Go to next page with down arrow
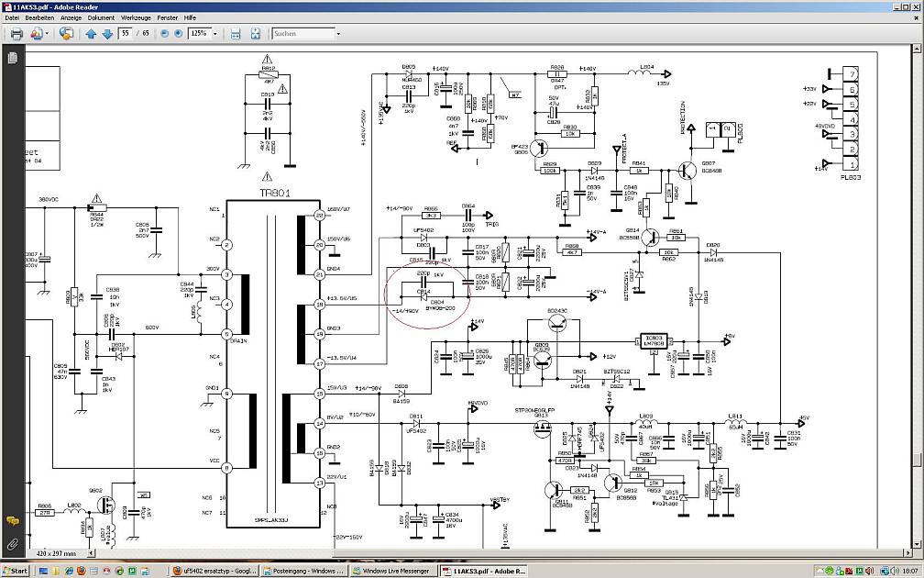Image resolution: width=924 pixels, height=578 pixels. tap(105, 34)
